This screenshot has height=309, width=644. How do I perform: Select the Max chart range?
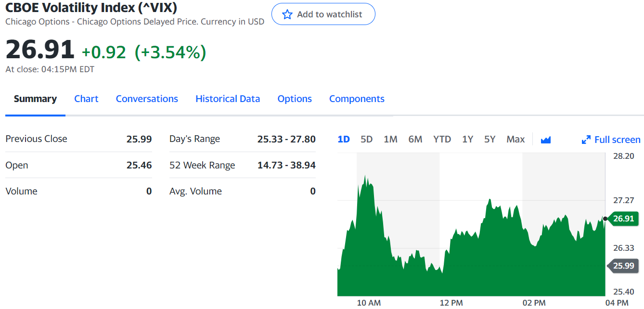coord(515,139)
